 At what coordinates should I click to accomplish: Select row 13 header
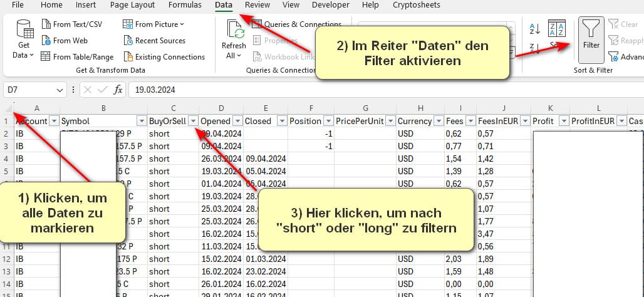[x=6, y=271]
